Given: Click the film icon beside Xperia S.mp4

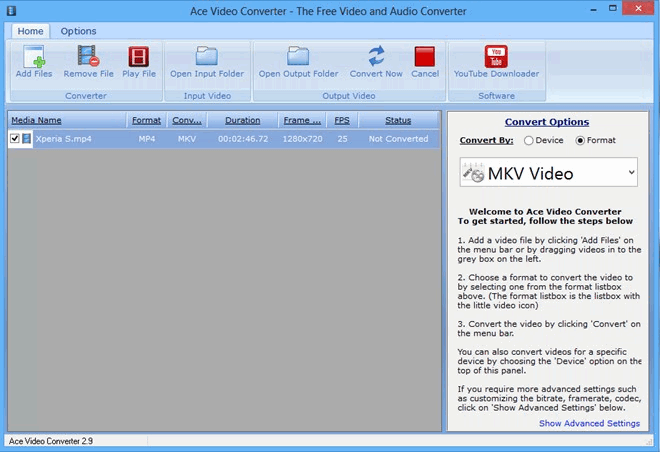Looking at the screenshot, I should [27, 138].
